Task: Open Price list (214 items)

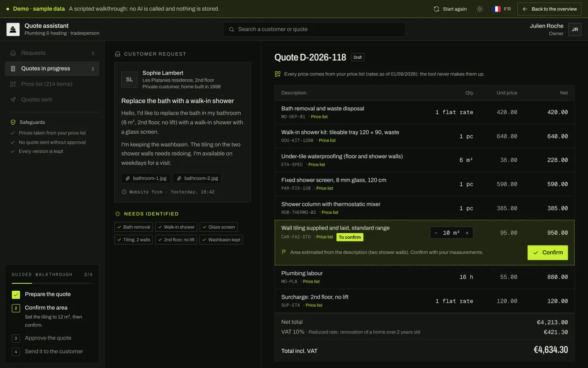Action: (x=52, y=84)
